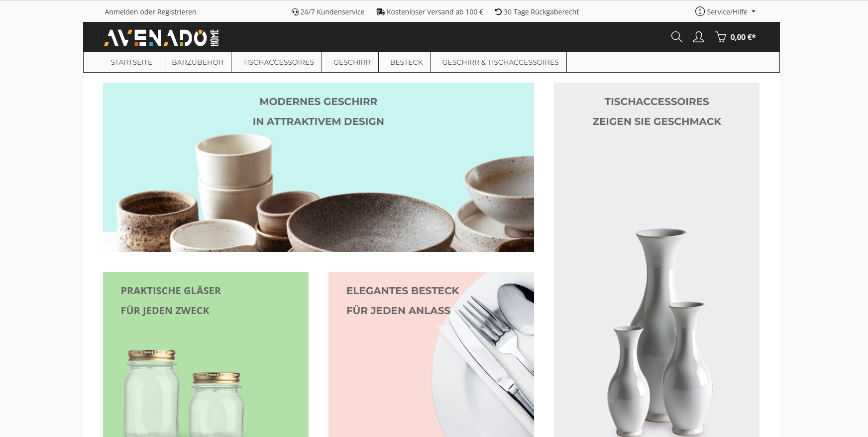Click Anmelden oder Registrieren link

(150, 12)
